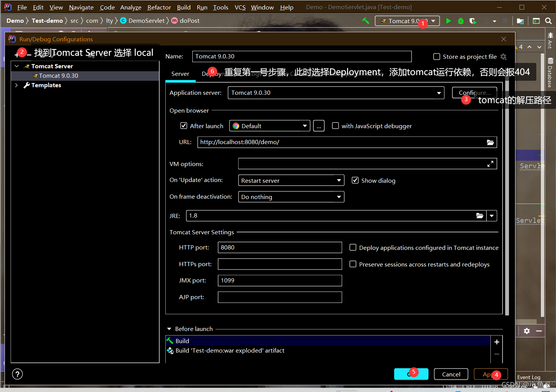Screen dimensions: 556x392
Task: Open the File menu
Action: click(x=22, y=7)
